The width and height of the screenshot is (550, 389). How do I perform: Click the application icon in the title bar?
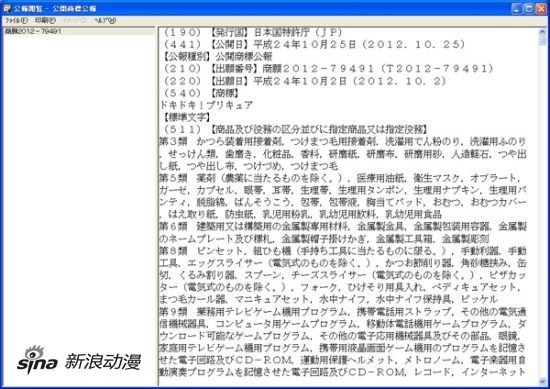pos(7,8)
